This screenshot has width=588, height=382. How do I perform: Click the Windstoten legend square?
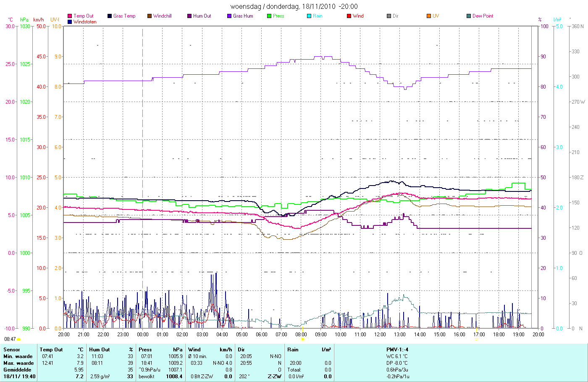coord(70,22)
